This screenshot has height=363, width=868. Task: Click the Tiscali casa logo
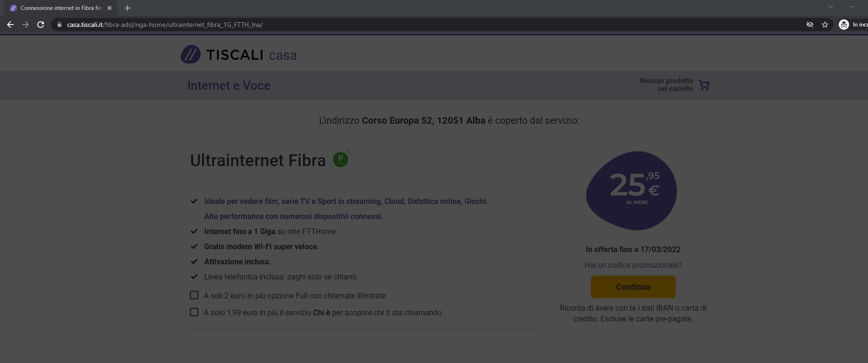[238, 55]
